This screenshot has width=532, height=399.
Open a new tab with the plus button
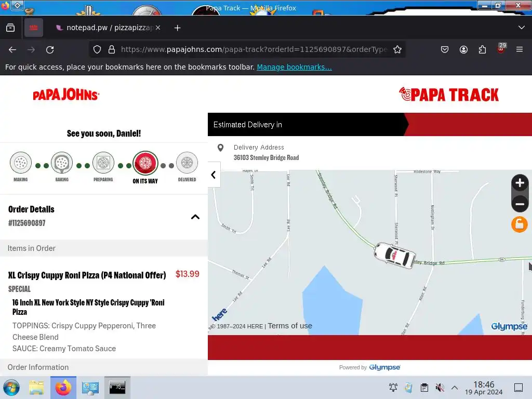[x=178, y=28]
